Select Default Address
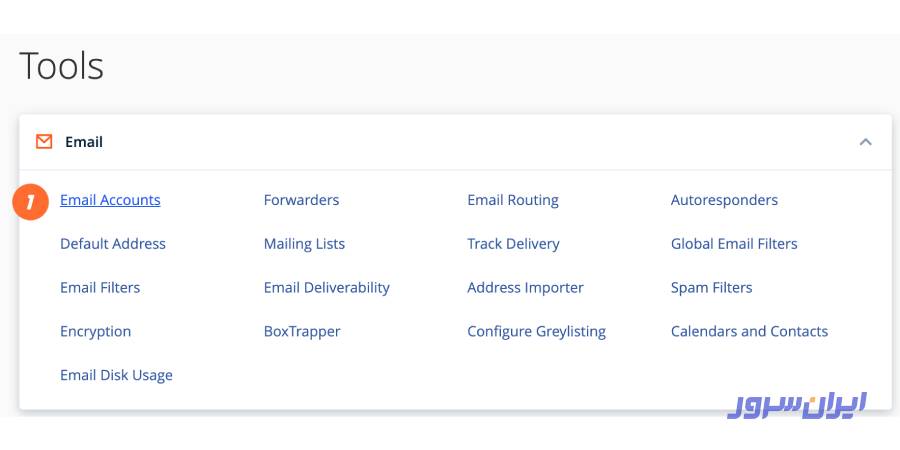The width and height of the screenshot is (900, 450). [113, 244]
